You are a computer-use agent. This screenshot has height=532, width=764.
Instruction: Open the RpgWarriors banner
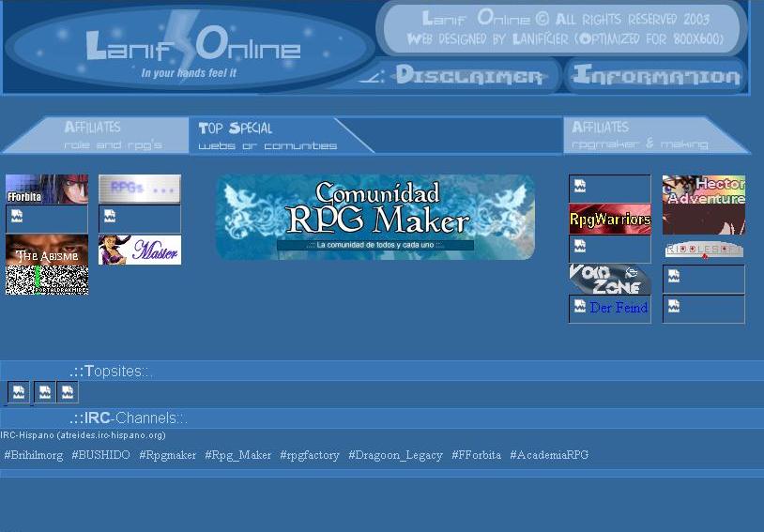[x=610, y=220]
